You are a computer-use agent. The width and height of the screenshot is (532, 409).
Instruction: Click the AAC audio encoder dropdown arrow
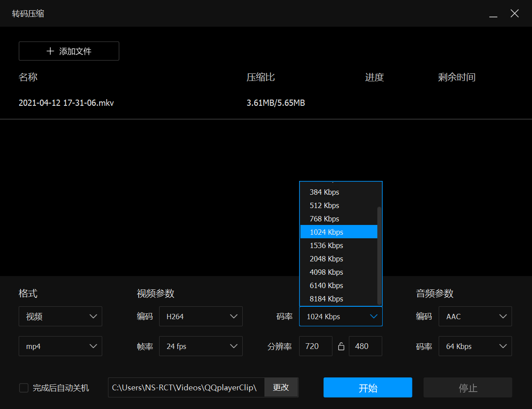(503, 316)
